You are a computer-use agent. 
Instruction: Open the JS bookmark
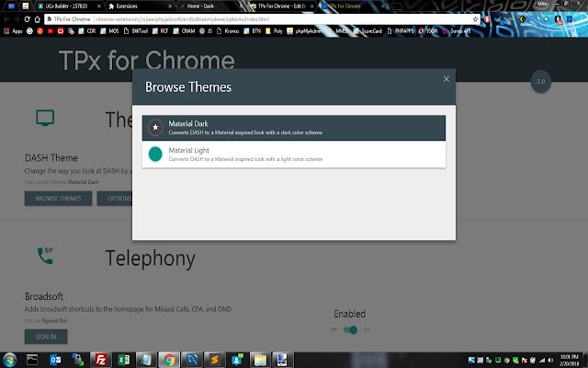pyautogui.click(x=206, y=31)
